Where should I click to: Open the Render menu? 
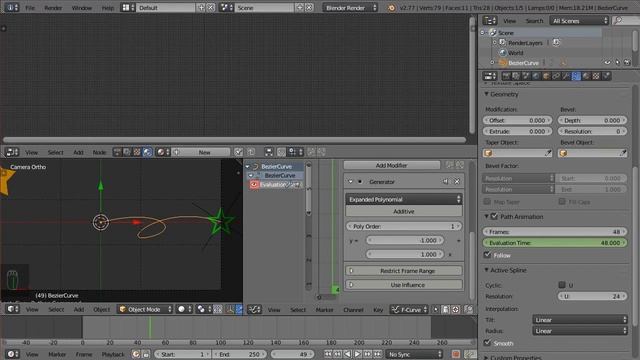point(53,8)
